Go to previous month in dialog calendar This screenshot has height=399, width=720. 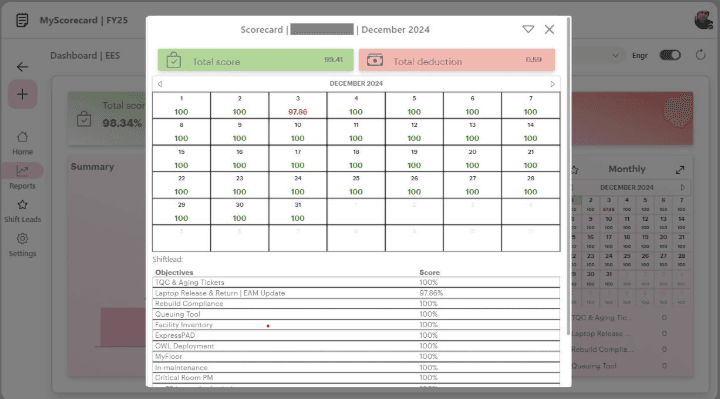point(160,84)
